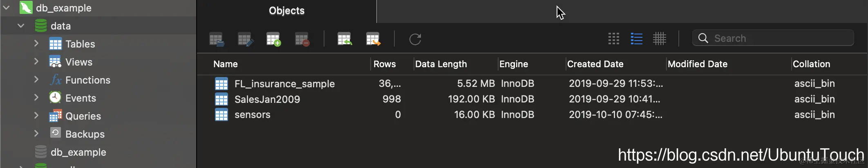Select the FL_insurance_sample table row
This screenshot has height=168, width=868.
click(284, 84)
